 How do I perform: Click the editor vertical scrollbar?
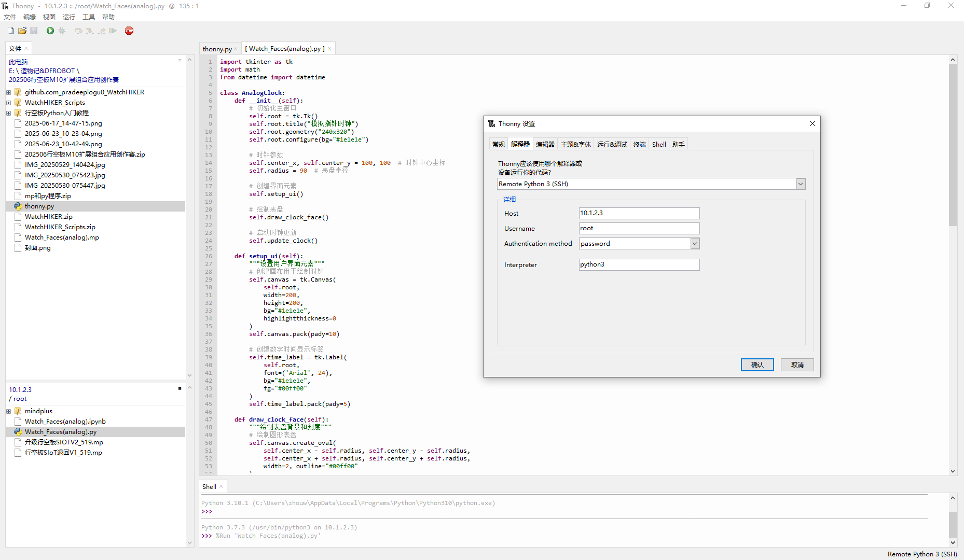pos(953,145)
